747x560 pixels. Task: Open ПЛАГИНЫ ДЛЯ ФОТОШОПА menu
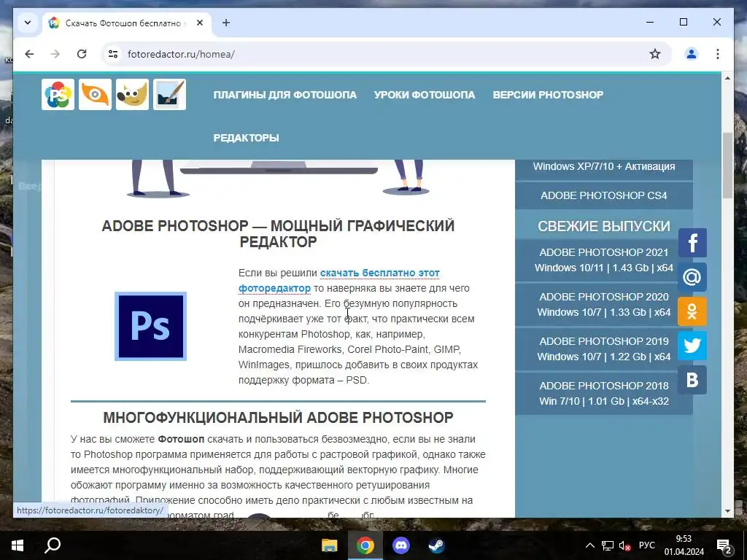point(285,95)
